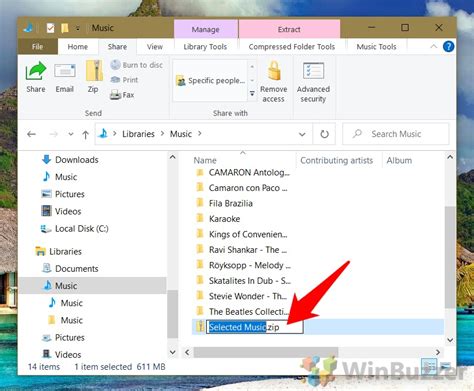474x391 pixels.
Task: Click the Search Music field
Action: pos(396,134)
